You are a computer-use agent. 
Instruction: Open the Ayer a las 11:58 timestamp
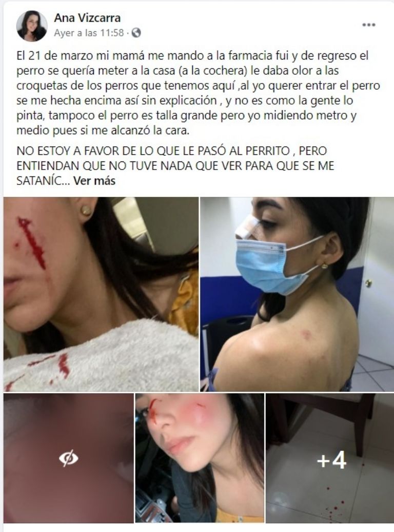pos(89,33)
